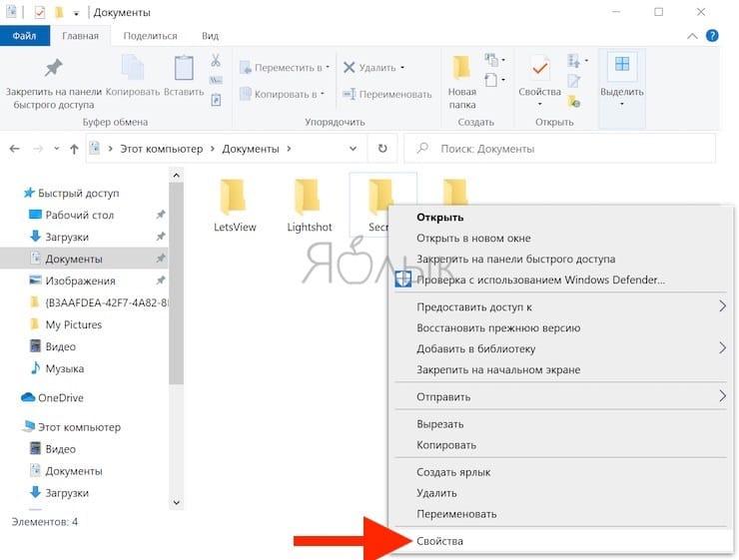
Task: Open help question mark icon
Action: pyautogui.click(x=712, y=36)
